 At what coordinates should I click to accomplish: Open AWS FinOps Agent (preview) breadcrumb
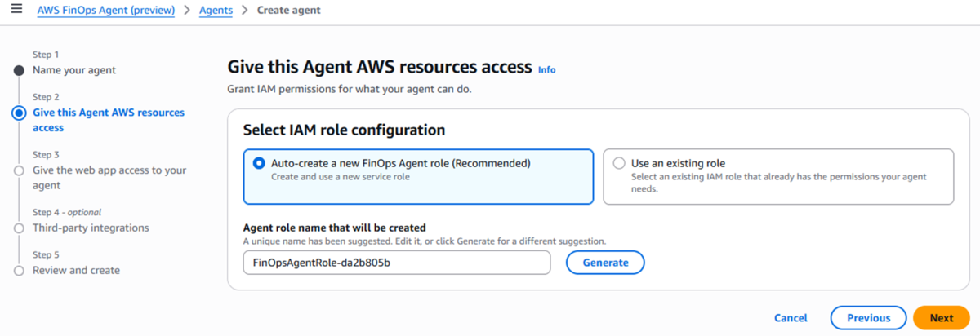(106, 11)
